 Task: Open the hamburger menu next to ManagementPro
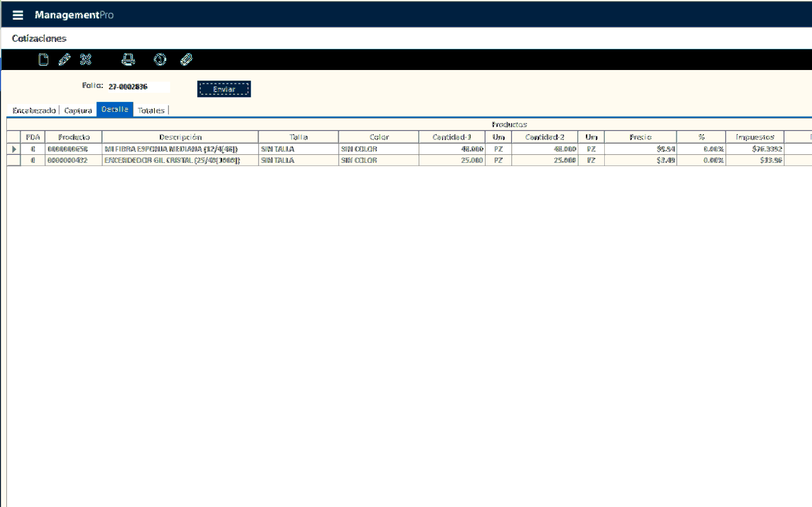click(x=17, y=15)
